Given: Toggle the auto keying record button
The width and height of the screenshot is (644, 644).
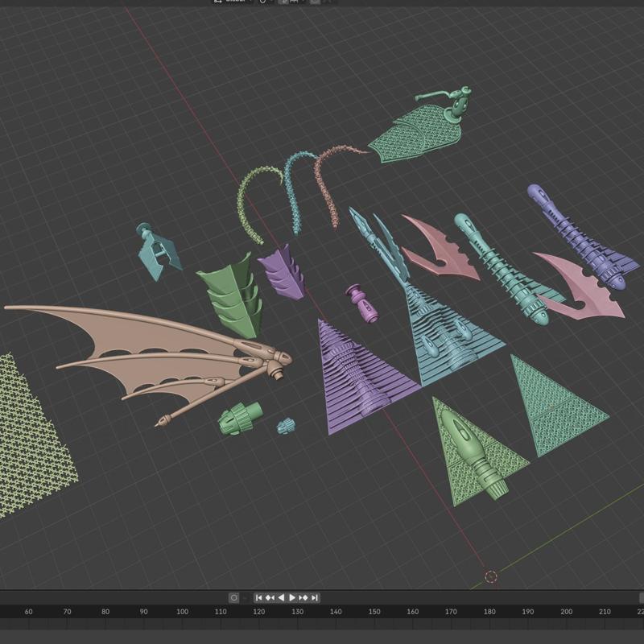Looking at the screenshot, I should 233,597.
